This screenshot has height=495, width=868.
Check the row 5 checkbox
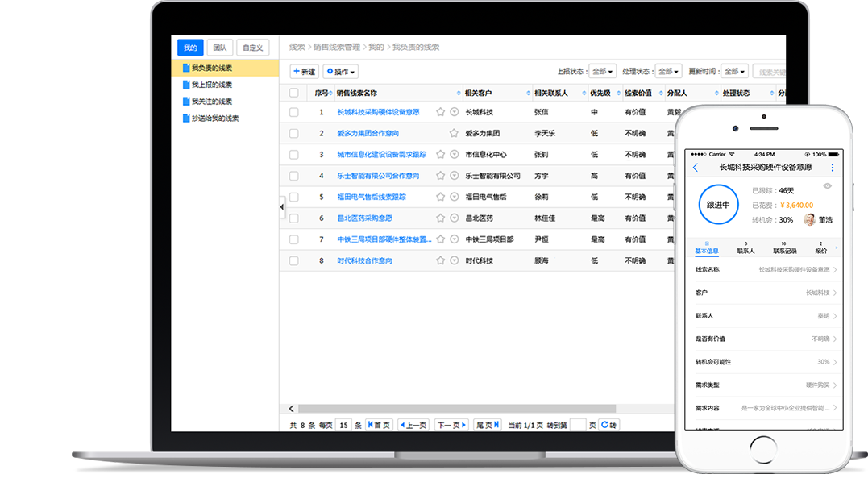(x=294, y=198)
